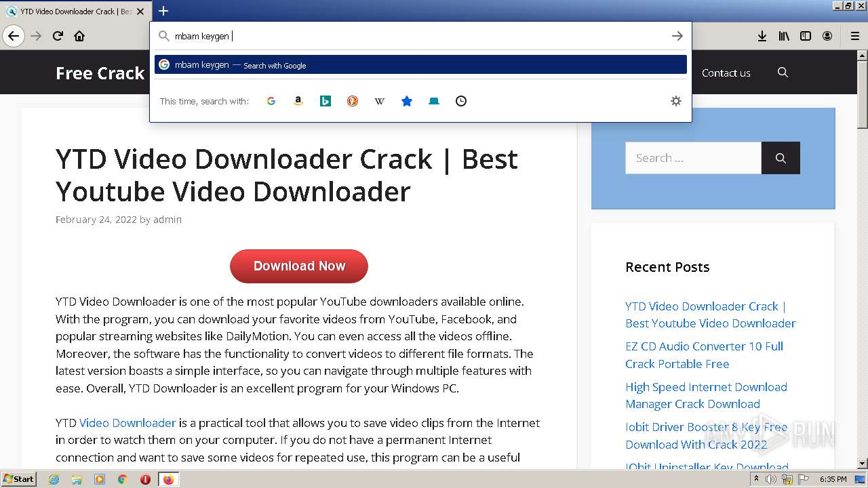The width and height of the screenshot is (868, 488).
Task: Reload the current page
Action: coord(58,36)
